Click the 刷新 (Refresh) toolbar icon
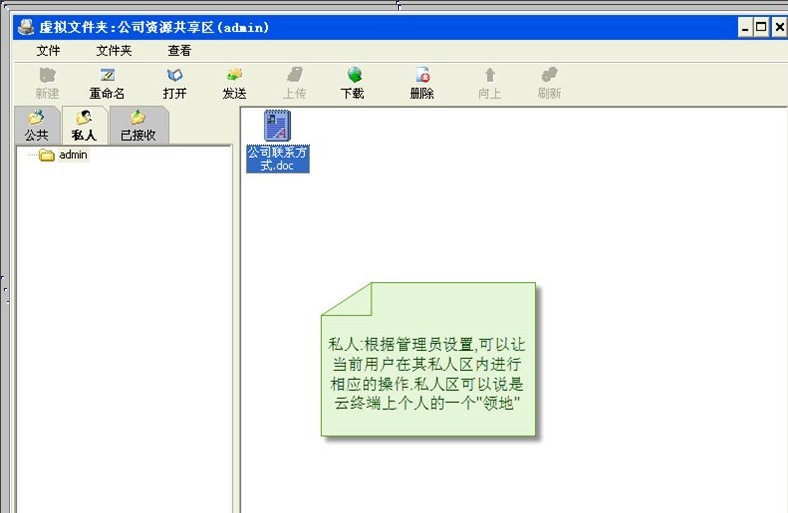 [549, 76]
